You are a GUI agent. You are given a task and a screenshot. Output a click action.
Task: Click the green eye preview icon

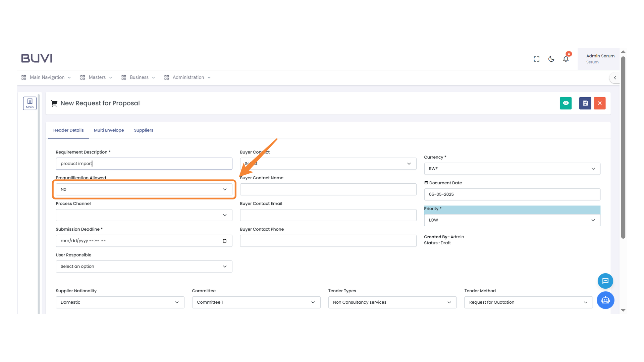[566, 103]
